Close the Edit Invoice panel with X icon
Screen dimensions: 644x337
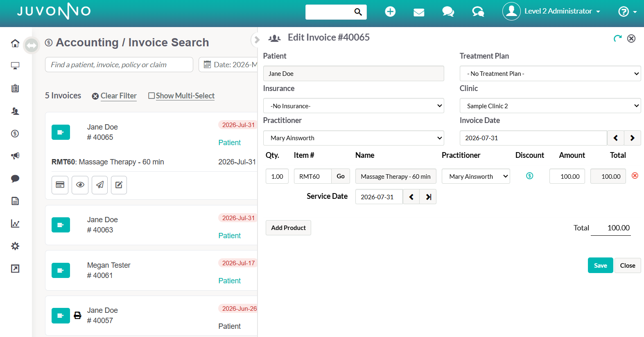631,39
